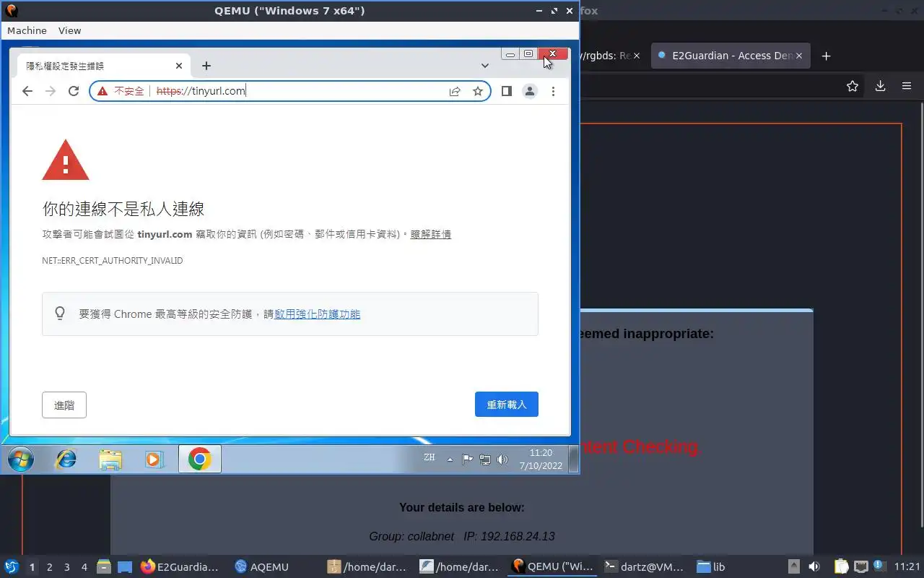
Task: Reload the Chrome page
Action: pyautogui.click(x=73, y=91)
